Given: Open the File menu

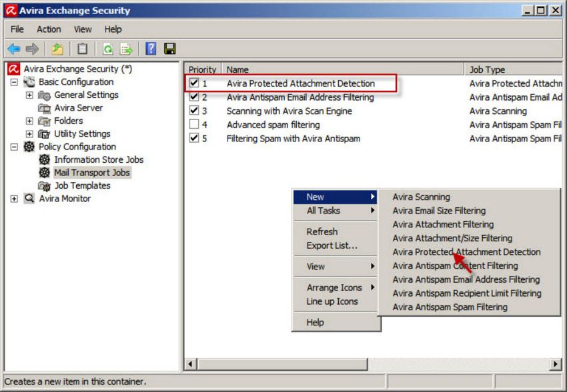Looking at the screenshot, I should click(17, 29).
